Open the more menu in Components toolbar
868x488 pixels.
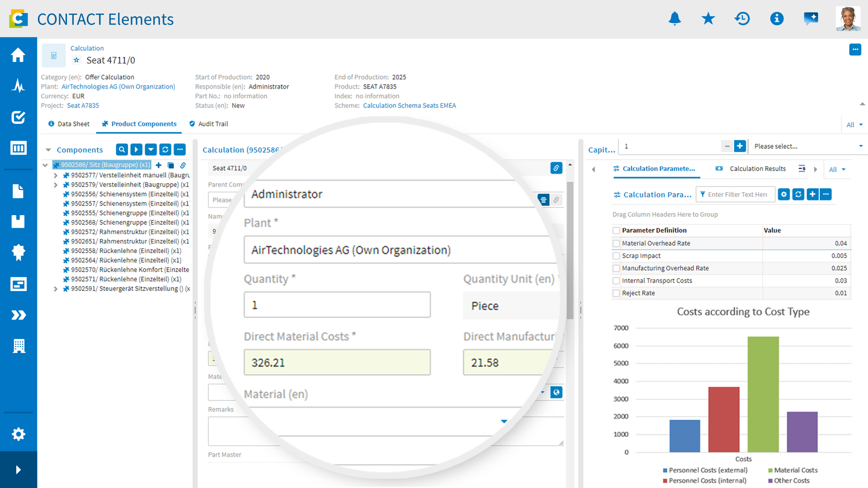click(180, 150)
